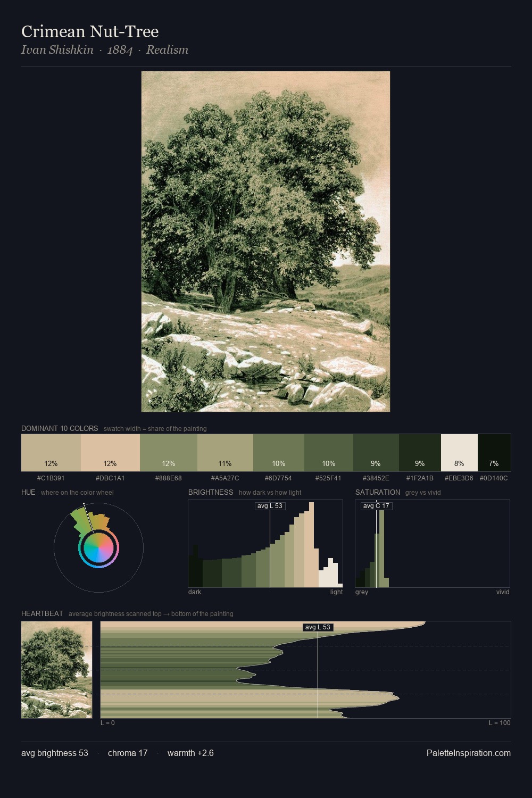The height and width of the screenshot is (798, 532).
Task: Open the small heartbeat painting thumbnail
Action: pos(56,670)
